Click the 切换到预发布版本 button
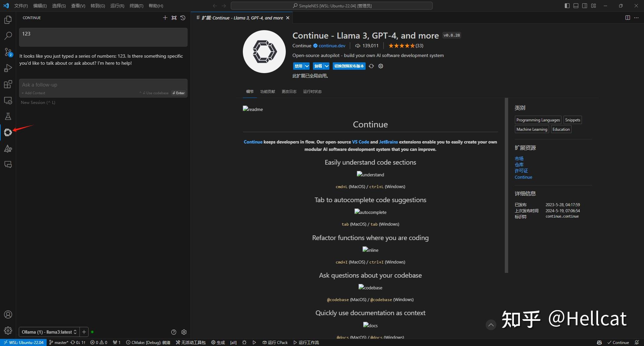The width and height of the screenshot is (644, 346). 349,66
